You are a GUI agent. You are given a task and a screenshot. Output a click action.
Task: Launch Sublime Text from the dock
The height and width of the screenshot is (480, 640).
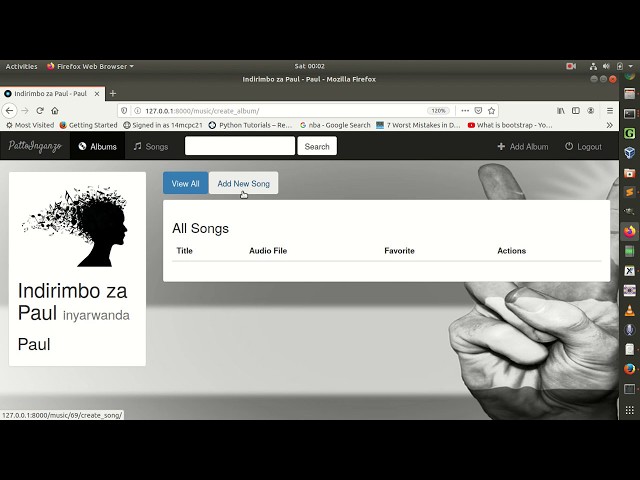point(629,192)
